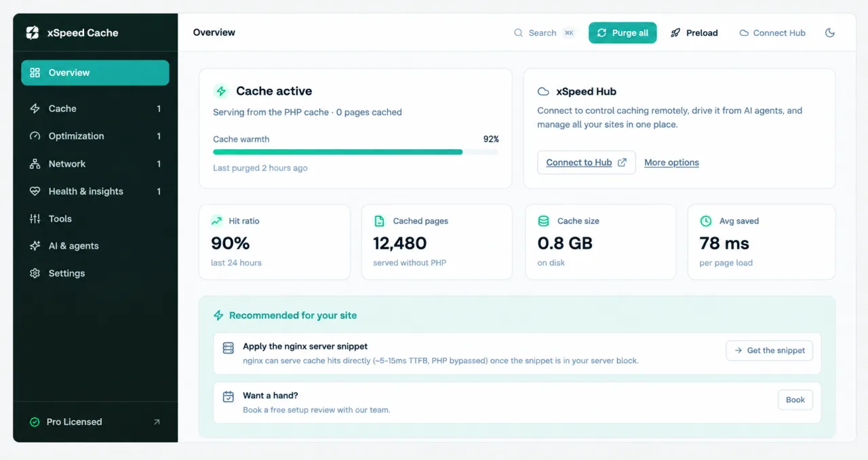Click the Pro Licensed green check icon

point(35,422)
